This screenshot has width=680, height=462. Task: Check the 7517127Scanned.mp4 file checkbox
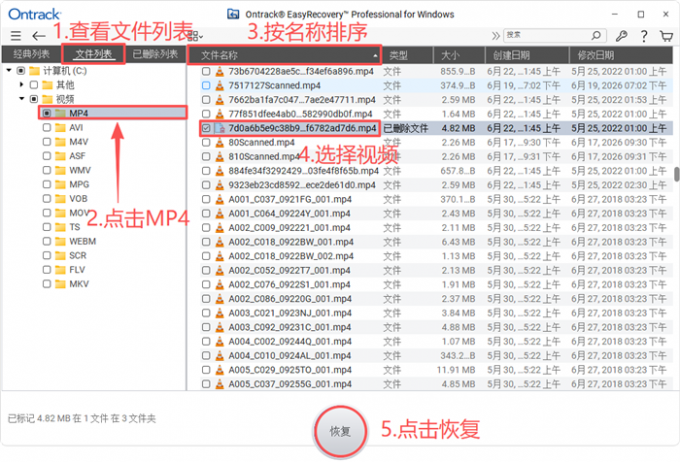click(x=206, y=85)
